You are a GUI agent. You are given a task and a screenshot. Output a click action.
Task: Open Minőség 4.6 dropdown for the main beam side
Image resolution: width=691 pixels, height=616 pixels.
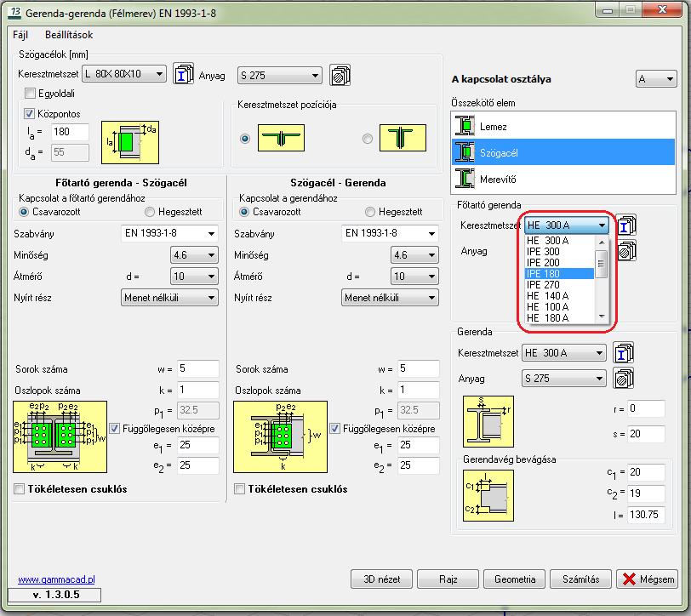[194, 255]
